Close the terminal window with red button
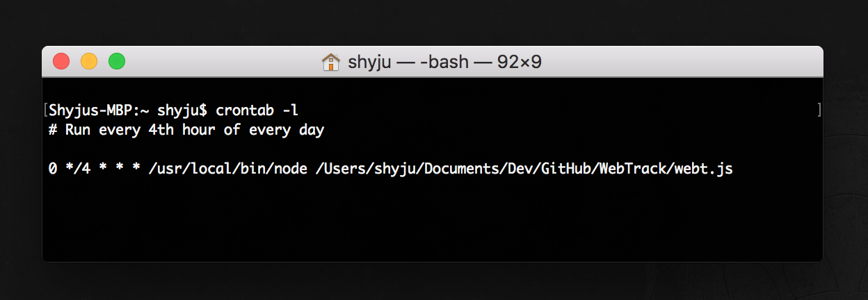868x300 pixels. point(61,61)
